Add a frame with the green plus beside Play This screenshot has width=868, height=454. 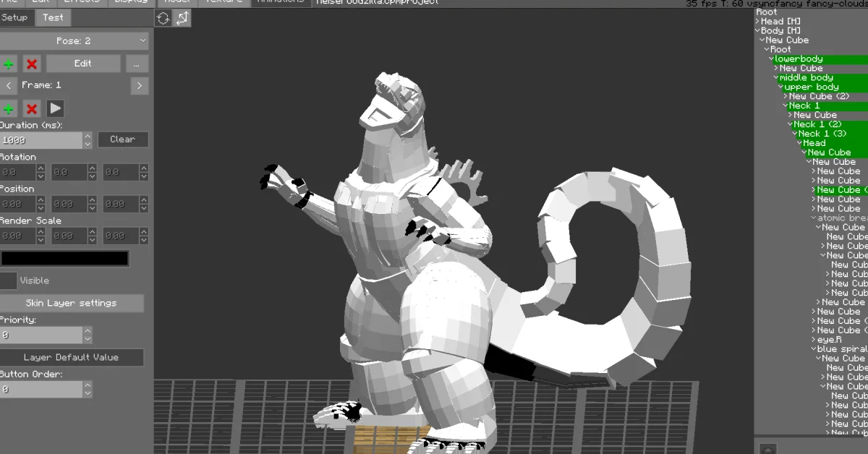[x=8, y=109]
